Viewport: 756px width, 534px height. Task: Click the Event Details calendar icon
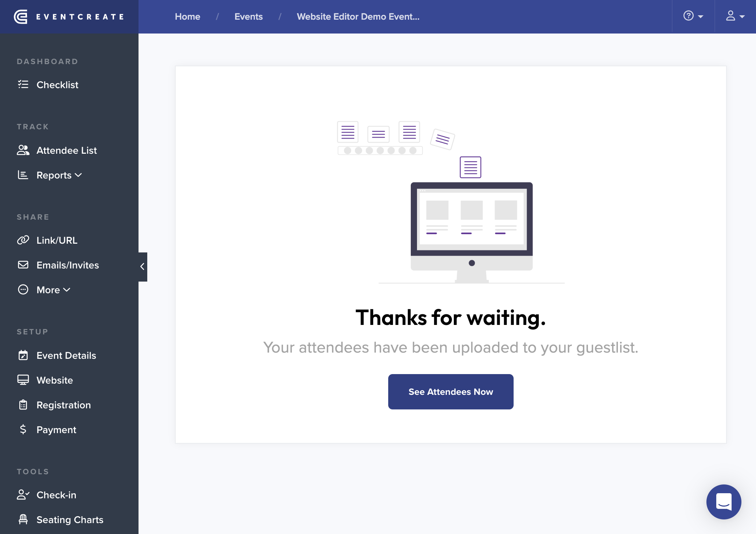coord(23,355)
